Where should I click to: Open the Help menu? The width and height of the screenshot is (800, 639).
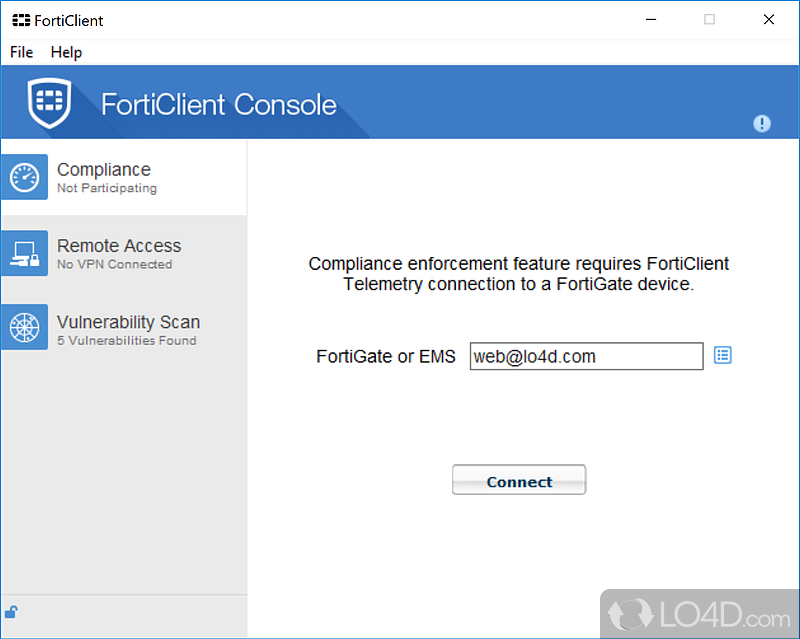66,52
